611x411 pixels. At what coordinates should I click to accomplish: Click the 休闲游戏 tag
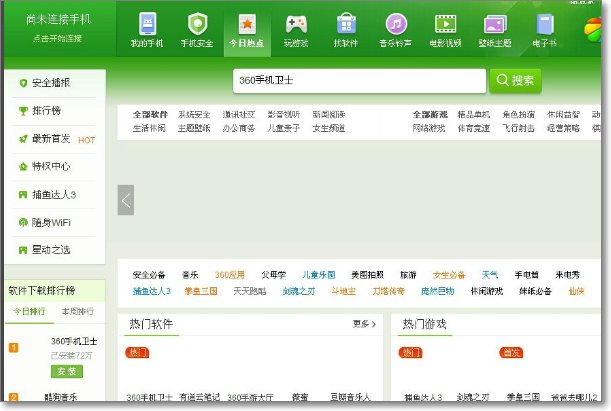click(x=487, y=291)
